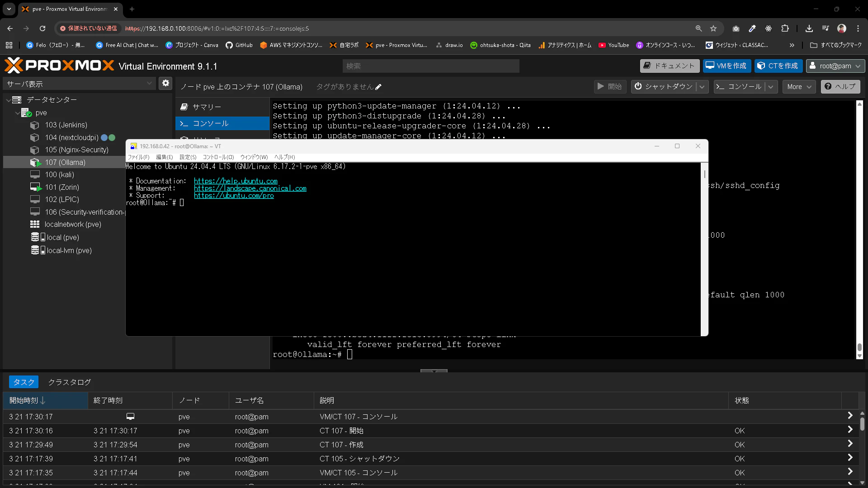868x488 pixels.
Task: Click the tag edit pencil icon
Action: [378, 87]
